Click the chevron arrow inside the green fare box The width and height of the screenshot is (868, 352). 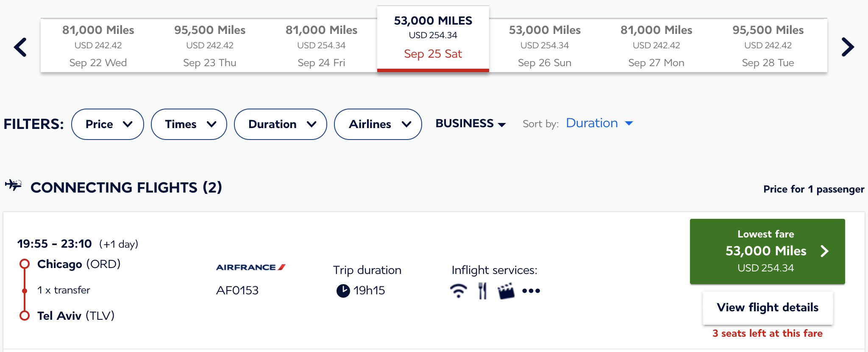click(x=825, y=251)
